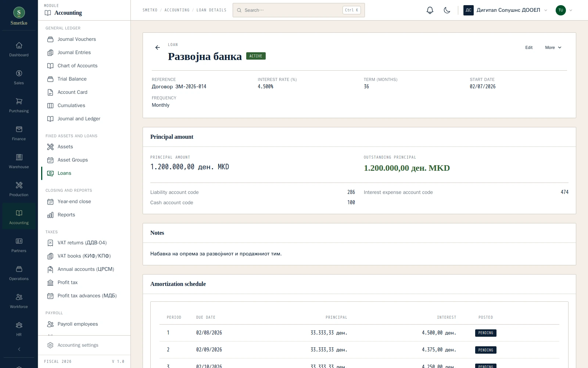The height and width of the screenshot is (368, 588).
Task: Go to Account Card
Action: click(85, 92)
